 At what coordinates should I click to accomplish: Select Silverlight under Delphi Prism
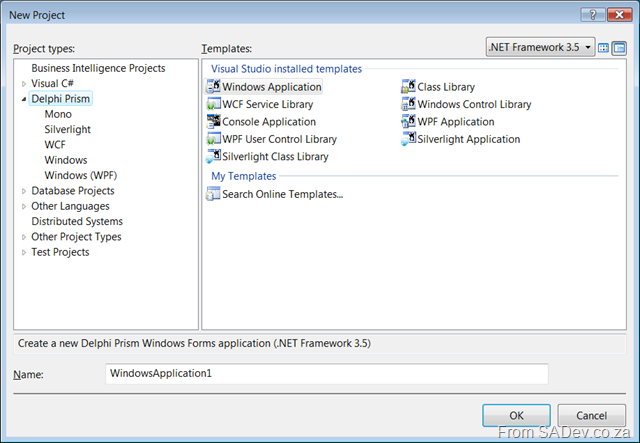67,129
